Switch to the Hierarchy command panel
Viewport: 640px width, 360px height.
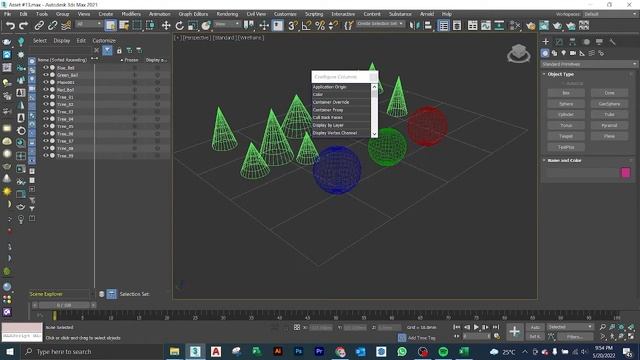tap(572, 42)
